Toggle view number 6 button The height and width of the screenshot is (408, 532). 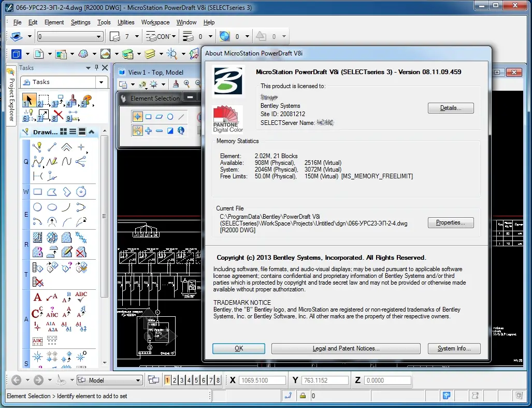[204, 380]
